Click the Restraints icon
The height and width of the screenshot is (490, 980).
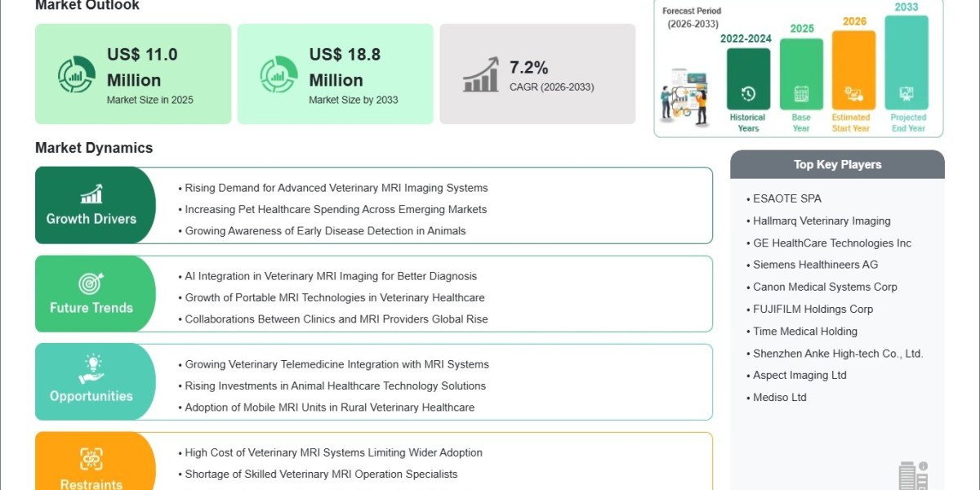[x=91, y=459]
